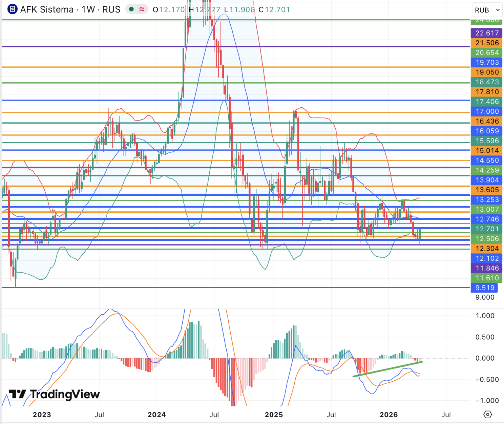Select the green trendline in MACD pane
This screenshot has height=424, width=504.
point(387,369)
